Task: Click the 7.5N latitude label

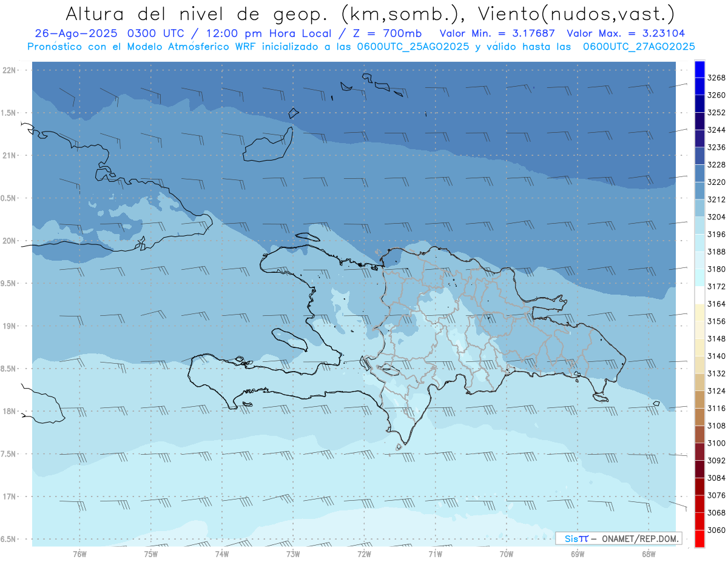Action: [8, 454]
